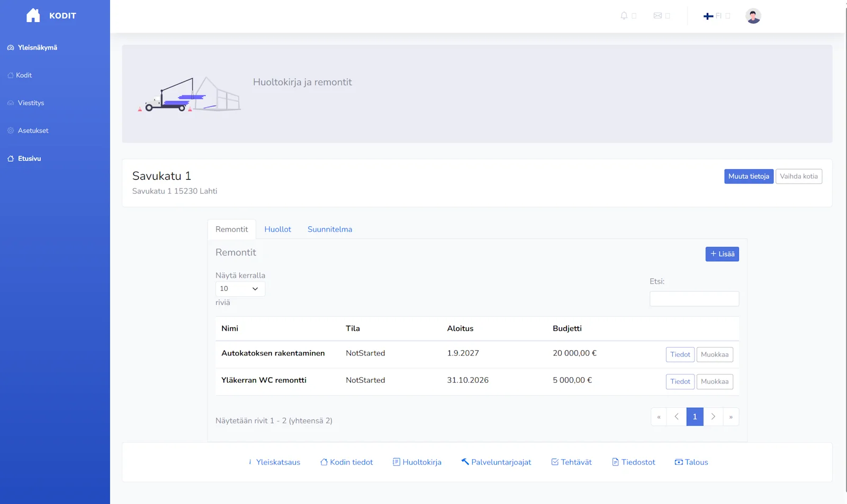
Task: Switch to the Suunnitelma tab
Action: pos(330,230)
